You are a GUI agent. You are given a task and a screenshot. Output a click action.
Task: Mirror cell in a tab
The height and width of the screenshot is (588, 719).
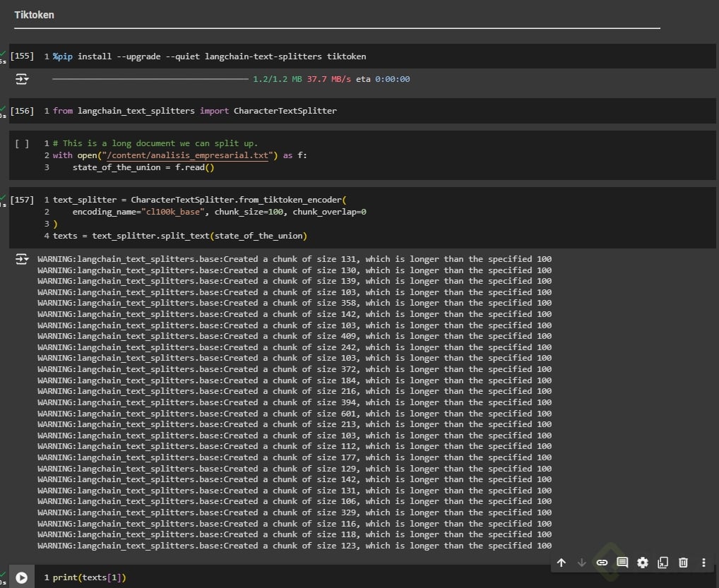[x=662, y=563]
